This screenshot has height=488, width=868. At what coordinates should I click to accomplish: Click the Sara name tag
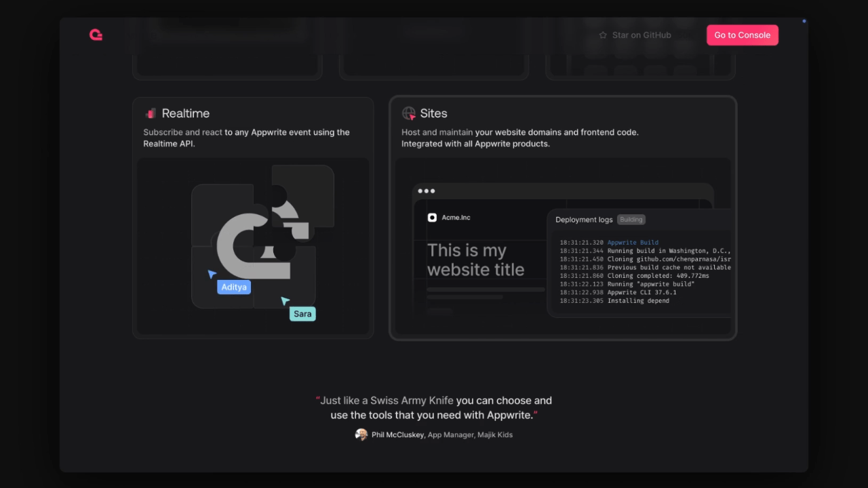point(302,314)
